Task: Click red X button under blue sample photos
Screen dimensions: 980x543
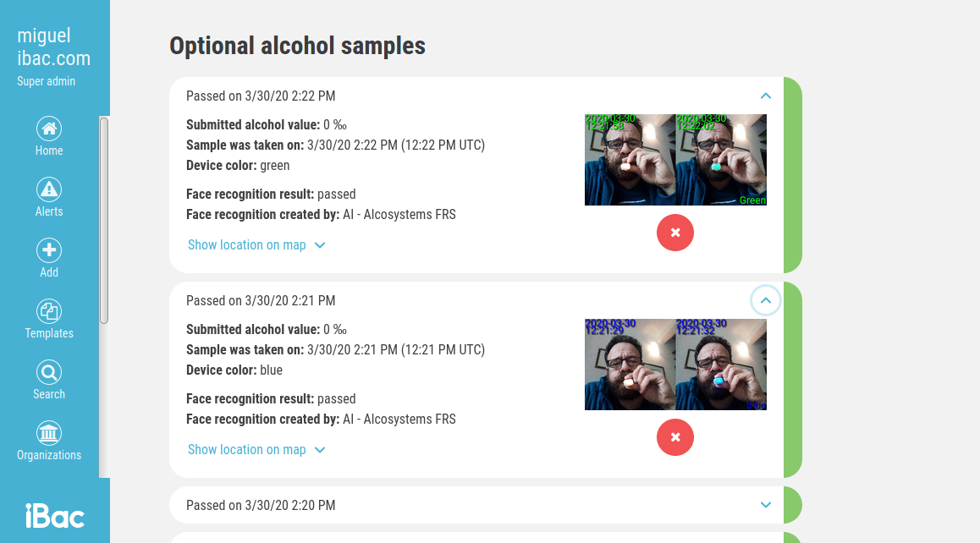Action: coord(675,437)
